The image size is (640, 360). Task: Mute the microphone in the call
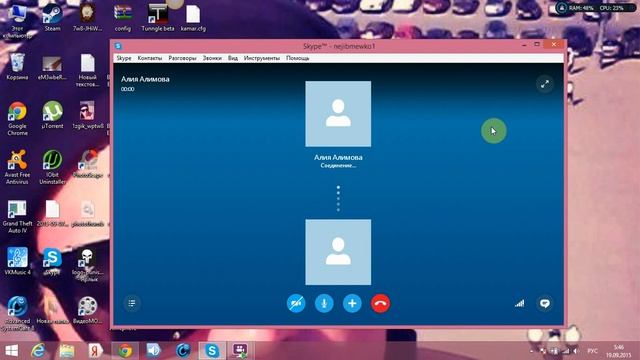tap(324, 303)
